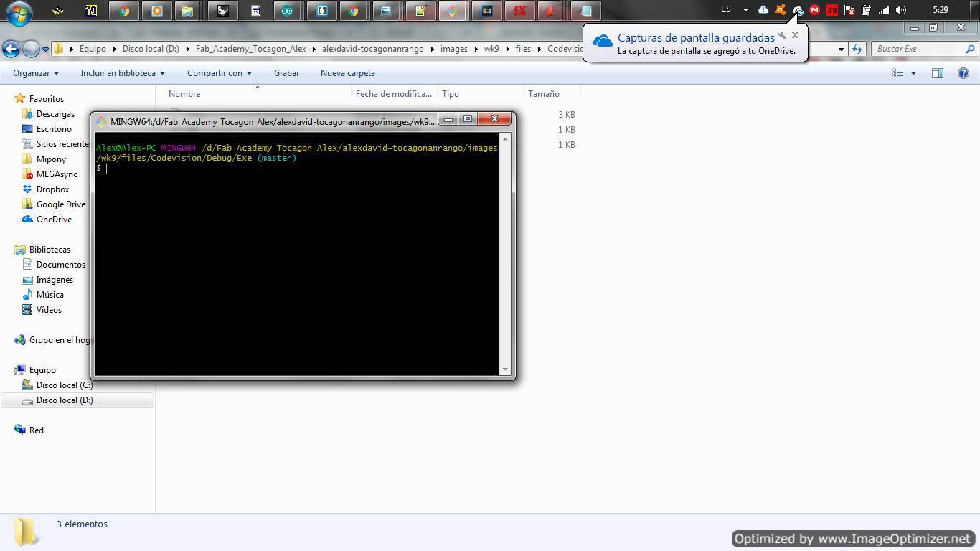Click the MINGW64 title bar Git icon
The image size is (980, 551).
[x=101, y=122]
